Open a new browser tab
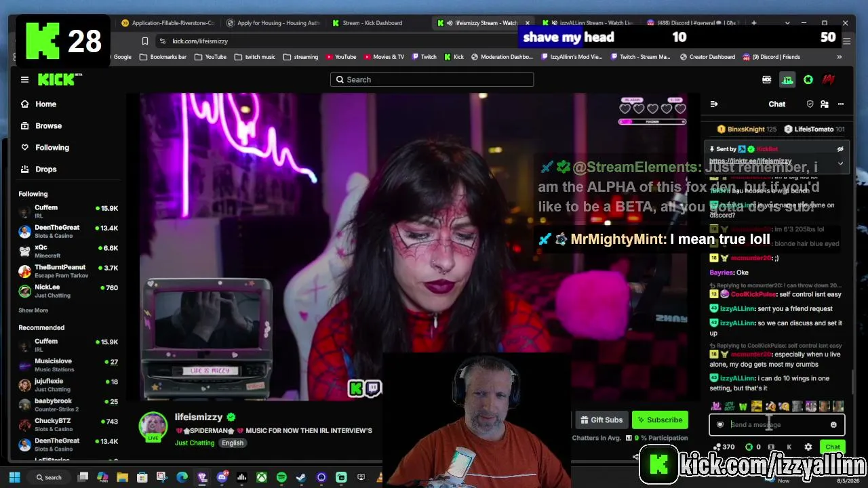The height and width of the screenshot is (488, 868). pos(753,23)
